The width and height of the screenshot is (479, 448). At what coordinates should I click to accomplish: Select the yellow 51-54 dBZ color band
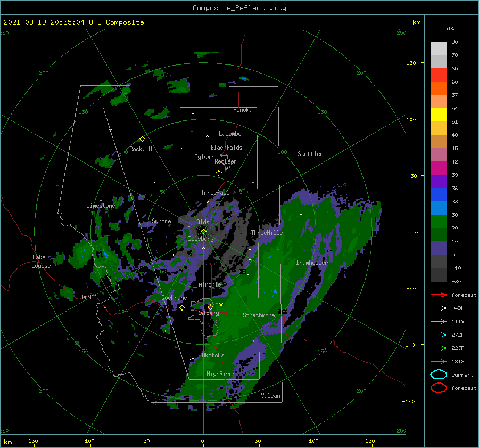[x=439, y=115]
